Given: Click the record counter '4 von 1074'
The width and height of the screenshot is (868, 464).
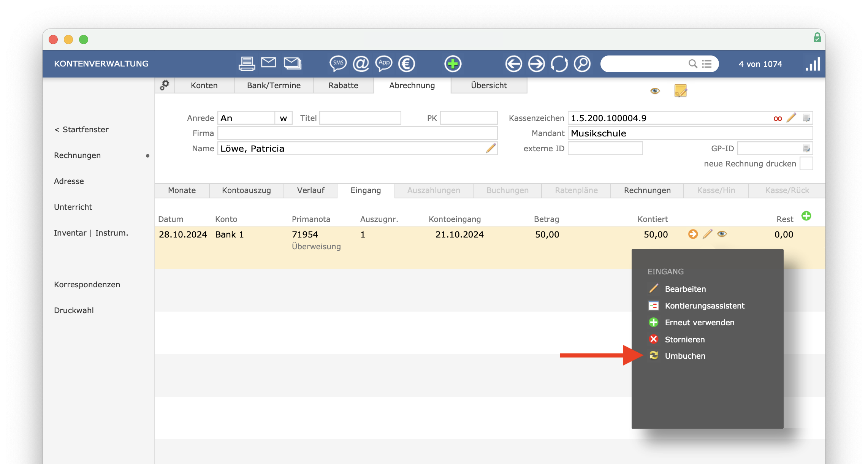Looking at the screenshot, I should tap(760, 64).
